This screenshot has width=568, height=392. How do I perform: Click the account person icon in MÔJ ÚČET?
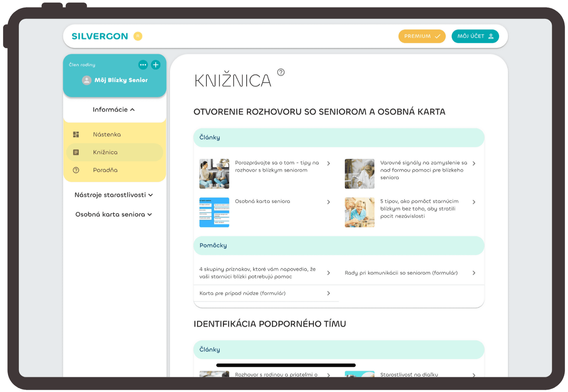[492, 36]
